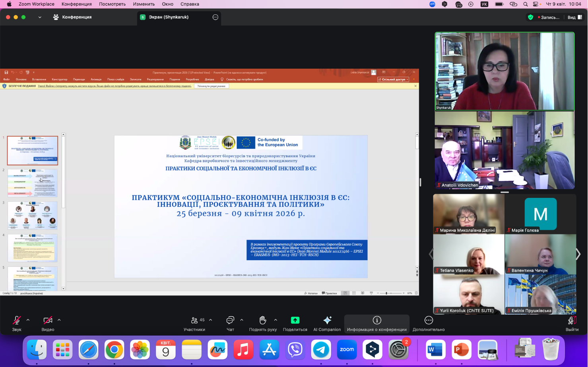Click the green Share screen icon

point(295,320)
